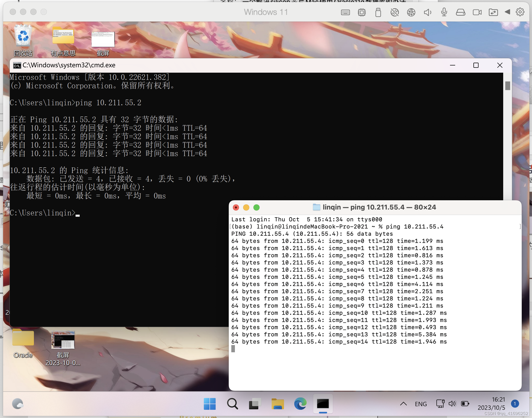Click the folder proxy icon in Terminal title
The width and height of the screenshot is (532, 418).
click(316, 207)
